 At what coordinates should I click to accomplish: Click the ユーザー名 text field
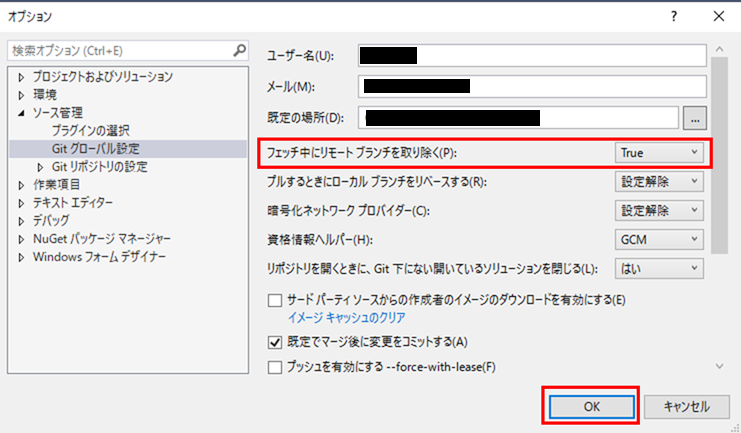pyautogui.click(x=532, y=55)
